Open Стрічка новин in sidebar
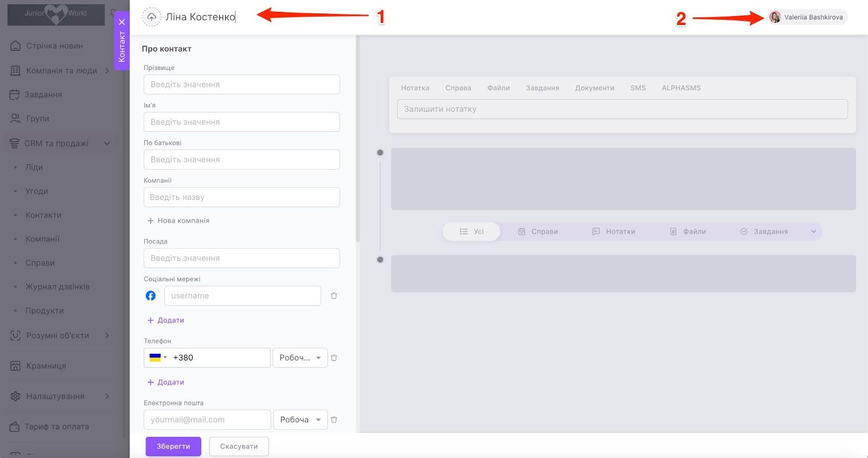The image size is (868, 458). coord(55,46)
